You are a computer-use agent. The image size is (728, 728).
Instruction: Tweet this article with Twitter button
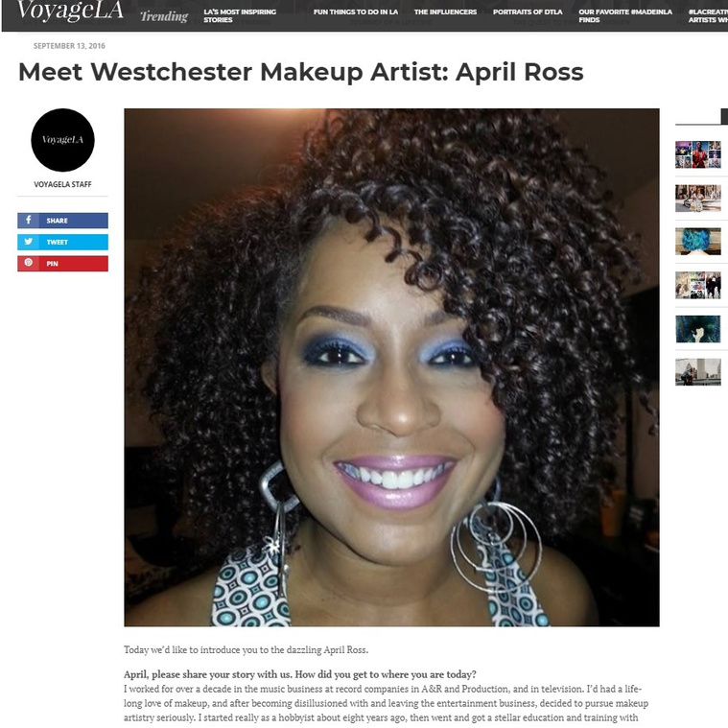tap(62, 242)
